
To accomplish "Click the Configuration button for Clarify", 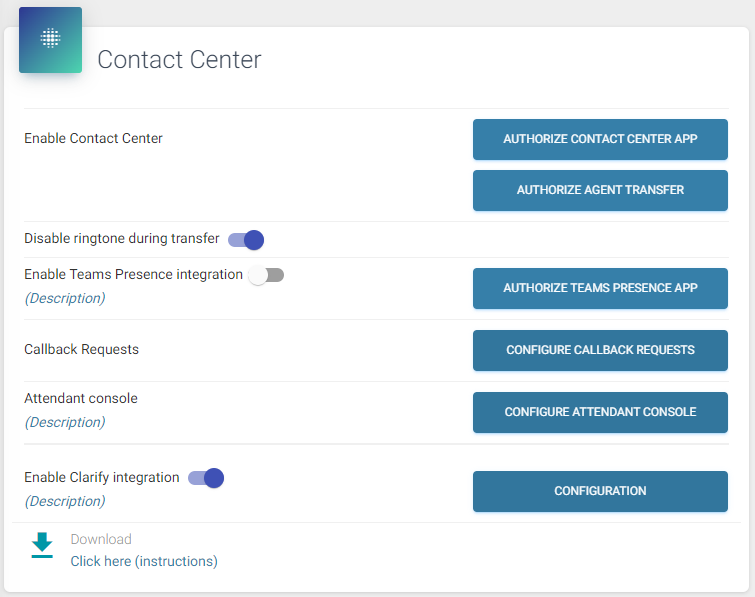I will [600, 491].
